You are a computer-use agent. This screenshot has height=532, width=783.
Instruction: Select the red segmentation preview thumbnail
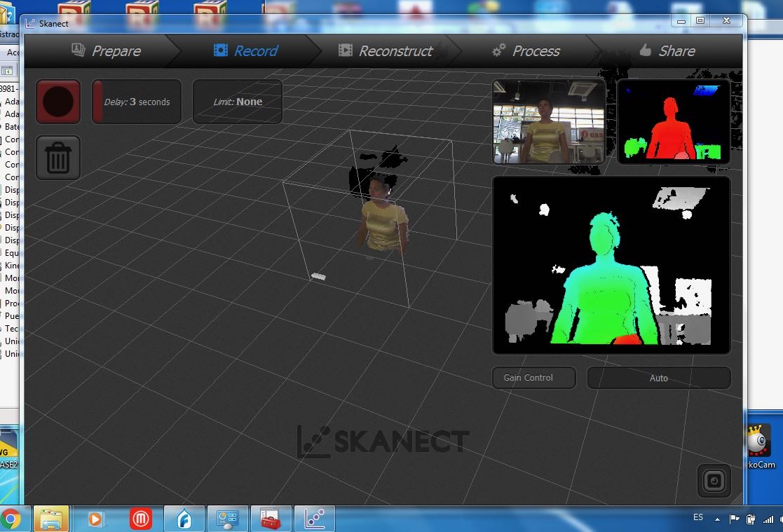click(674, 121)
